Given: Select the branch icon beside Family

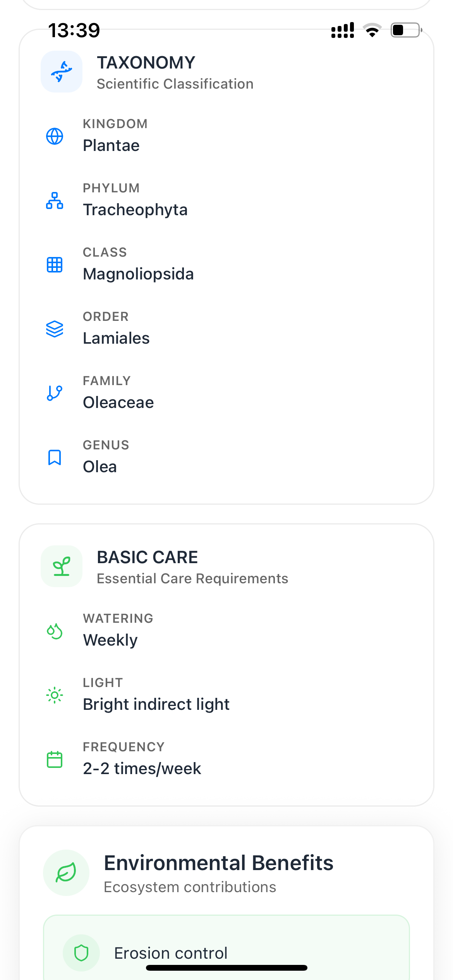Looking at the screenshot, I should click(55, 393).
